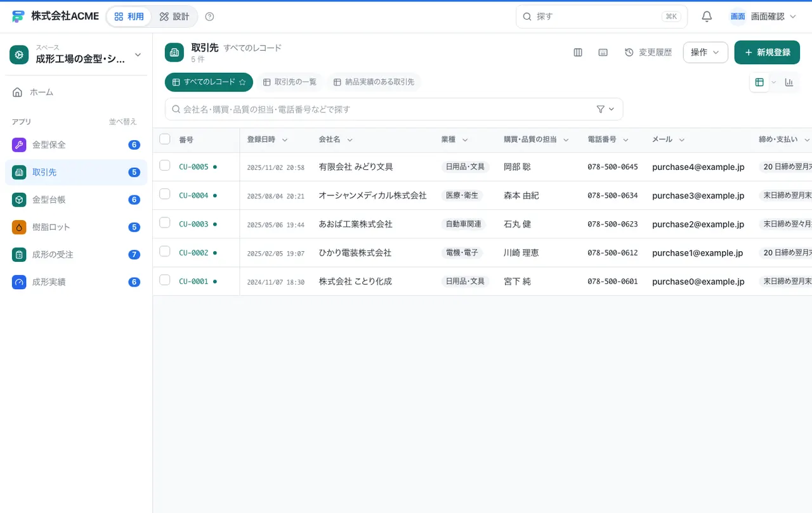
Task: Tick the checkbox for CU-0005
Action: (x=165, y=166)
